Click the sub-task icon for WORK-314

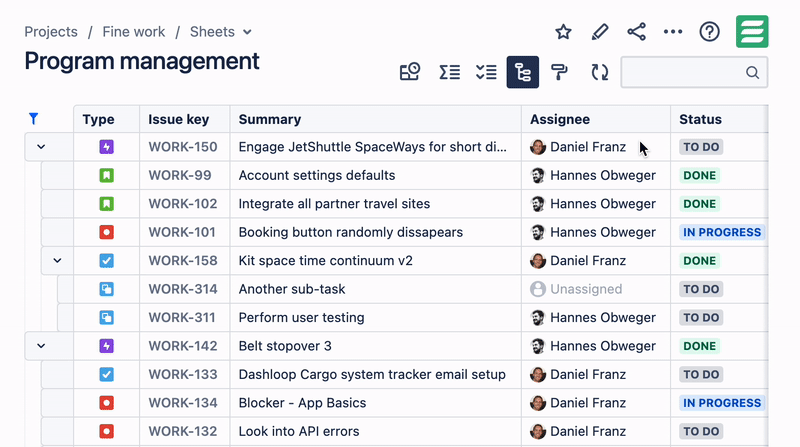pyautogui.click(x=106, y=289)
